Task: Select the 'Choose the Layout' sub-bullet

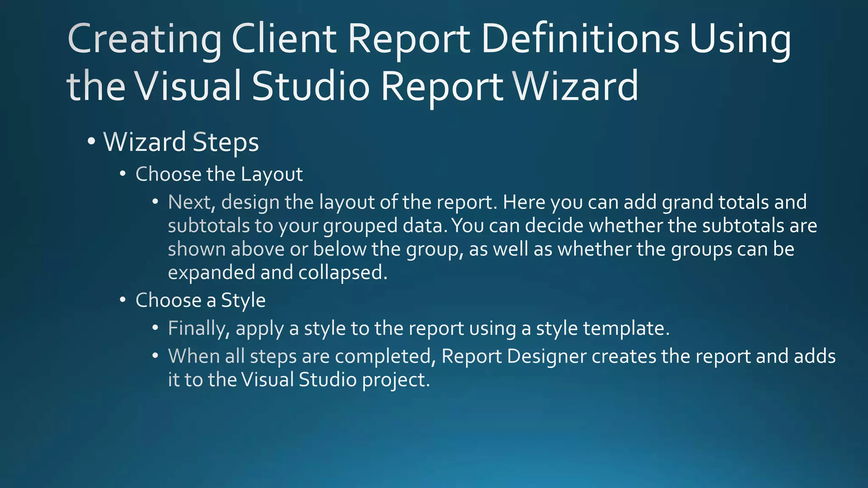Action: tap(219, 174)
